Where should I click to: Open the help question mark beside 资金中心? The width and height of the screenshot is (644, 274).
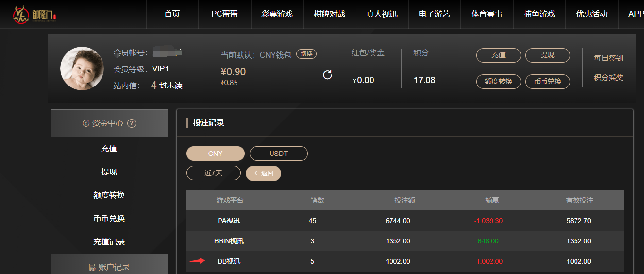tap(131, 123)
